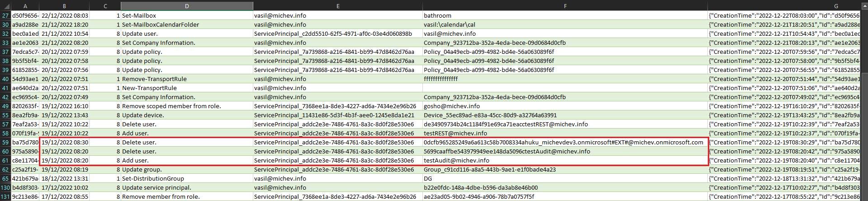Select the Set-DistributionGroup cell
The height and width of the screenshot is (201, 868).
pyautogui.click(x=153, y=178)
